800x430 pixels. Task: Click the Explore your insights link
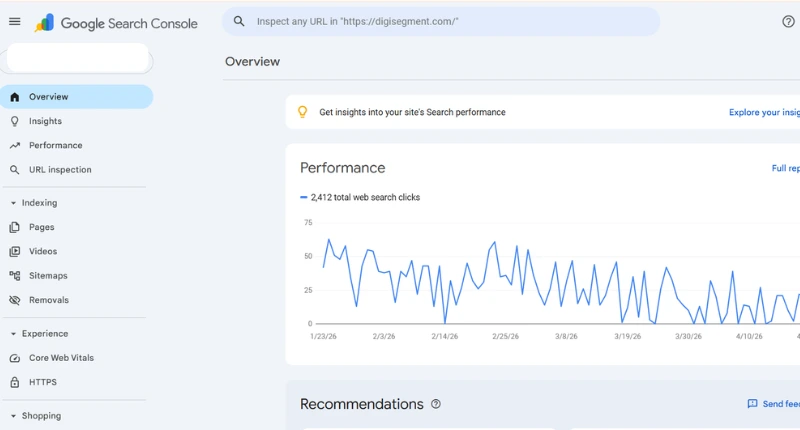pos(764,113)
